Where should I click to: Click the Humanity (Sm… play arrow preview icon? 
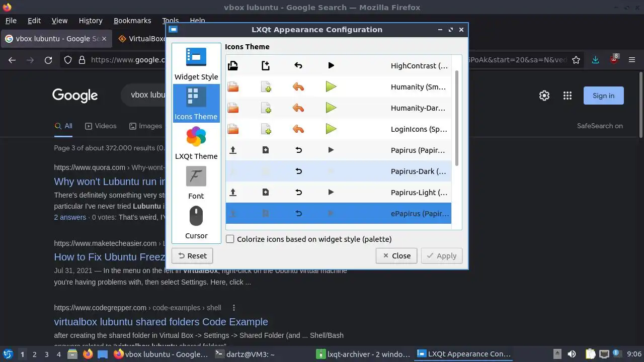coord(331,87)
